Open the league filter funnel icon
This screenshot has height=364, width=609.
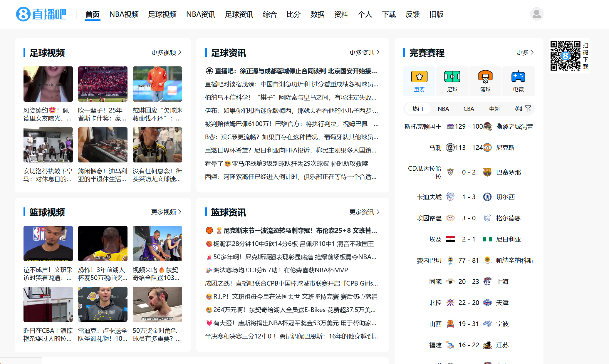[528, 109]
